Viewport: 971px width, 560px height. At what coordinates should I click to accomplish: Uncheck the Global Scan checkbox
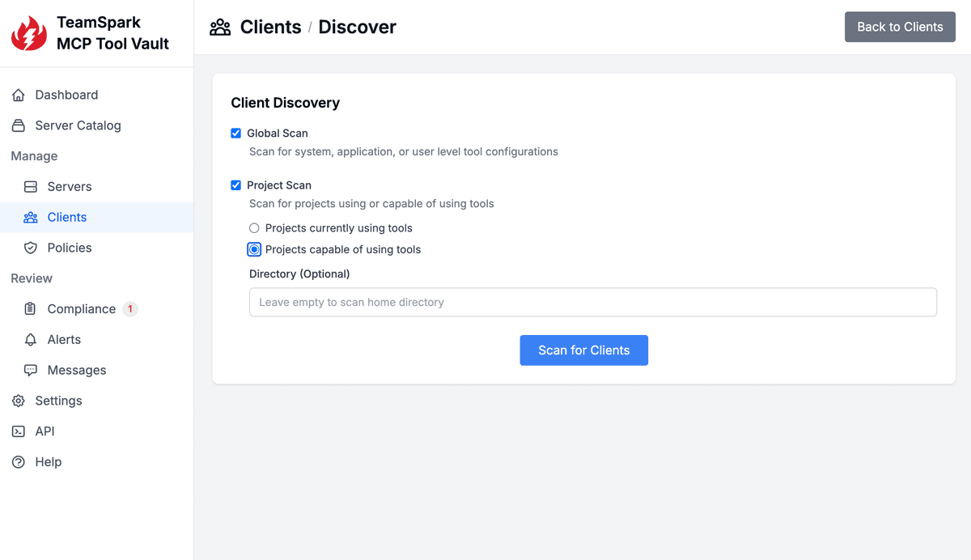click(x=236, y=134)
